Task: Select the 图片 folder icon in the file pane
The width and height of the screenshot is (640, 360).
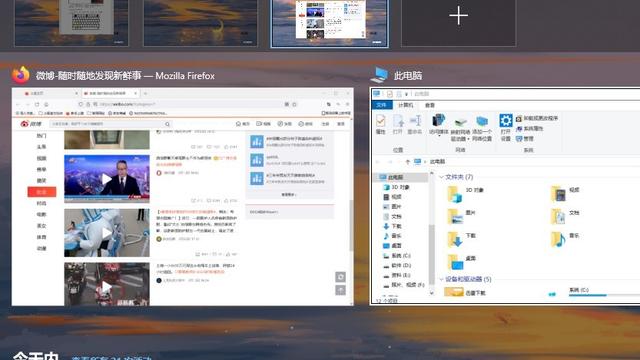Action: (454, 217)
